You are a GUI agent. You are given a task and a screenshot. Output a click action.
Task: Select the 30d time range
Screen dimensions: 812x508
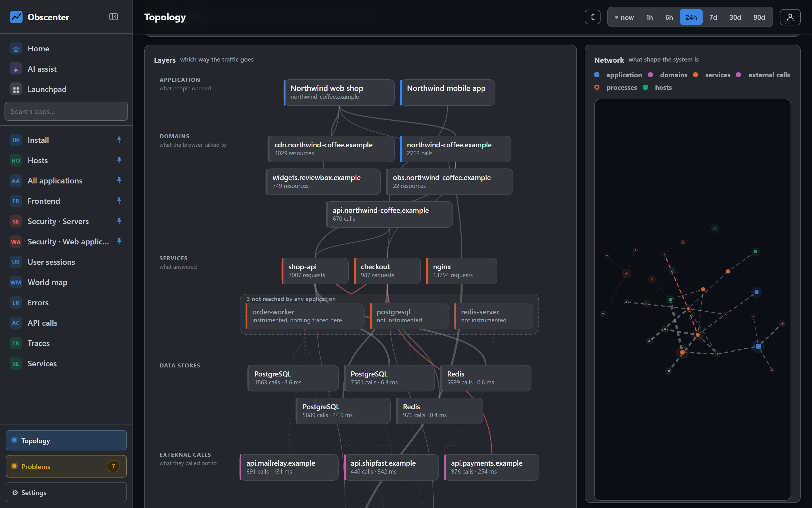[x=735, y=17]
